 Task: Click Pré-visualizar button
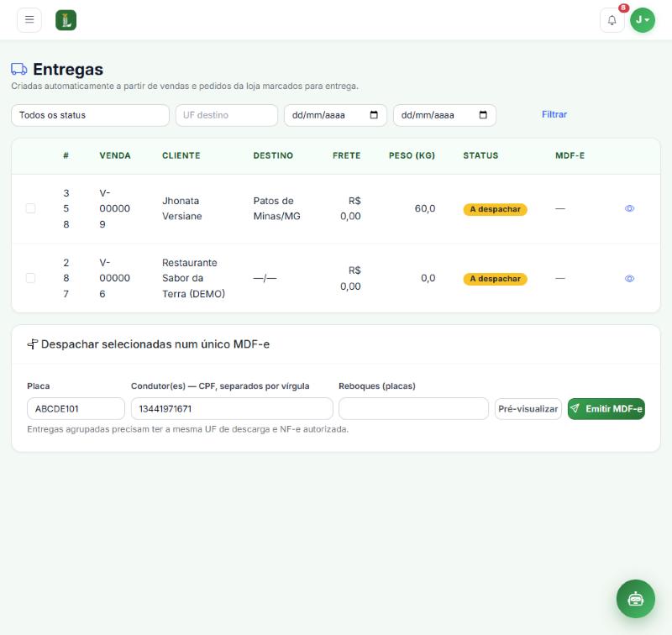pyautogui.click(x=528, y=409)
